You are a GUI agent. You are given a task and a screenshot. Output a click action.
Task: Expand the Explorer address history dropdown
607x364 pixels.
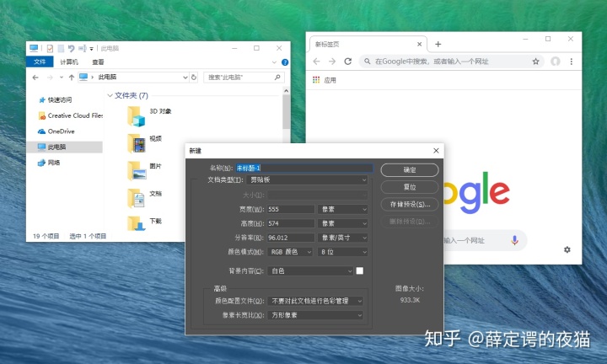coord(185,78)
